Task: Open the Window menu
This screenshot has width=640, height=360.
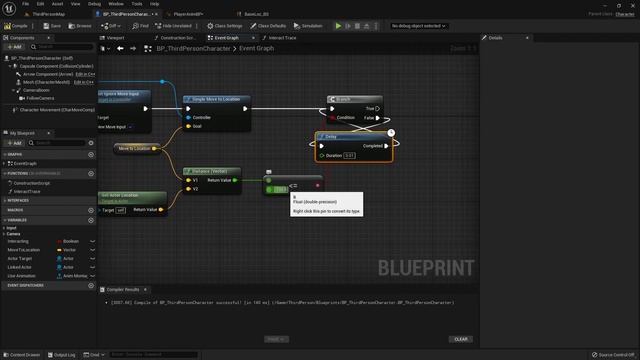Action: pos(116,4)
